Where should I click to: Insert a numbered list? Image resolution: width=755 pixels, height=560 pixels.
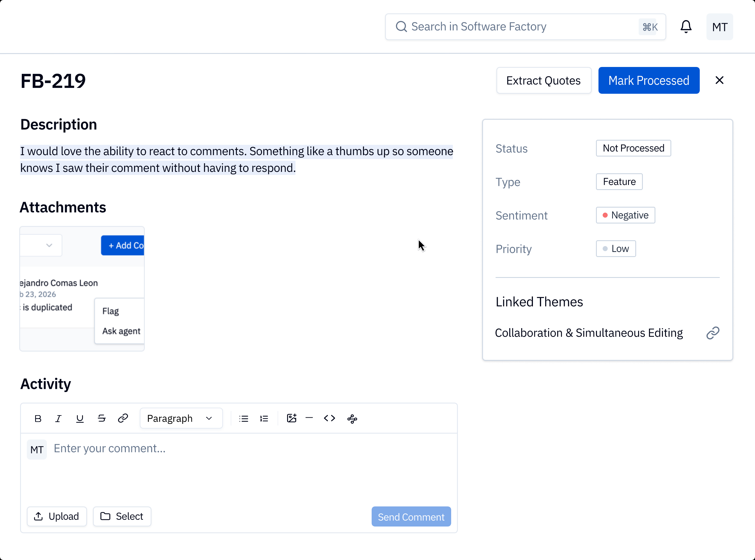[264, 418]
